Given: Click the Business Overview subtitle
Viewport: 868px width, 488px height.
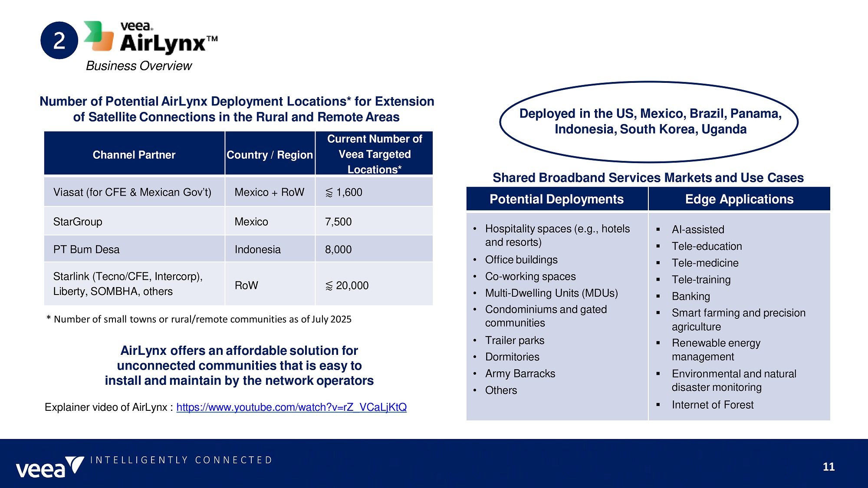Looking at the screenshot, I should pyautogui.click(x=139, y=66).
